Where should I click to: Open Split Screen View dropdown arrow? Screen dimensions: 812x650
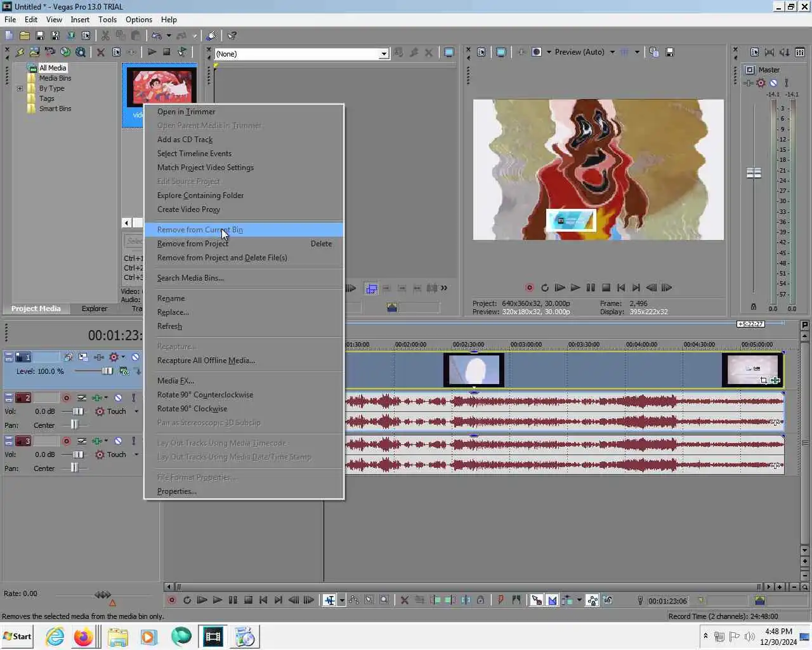point(549,52)
